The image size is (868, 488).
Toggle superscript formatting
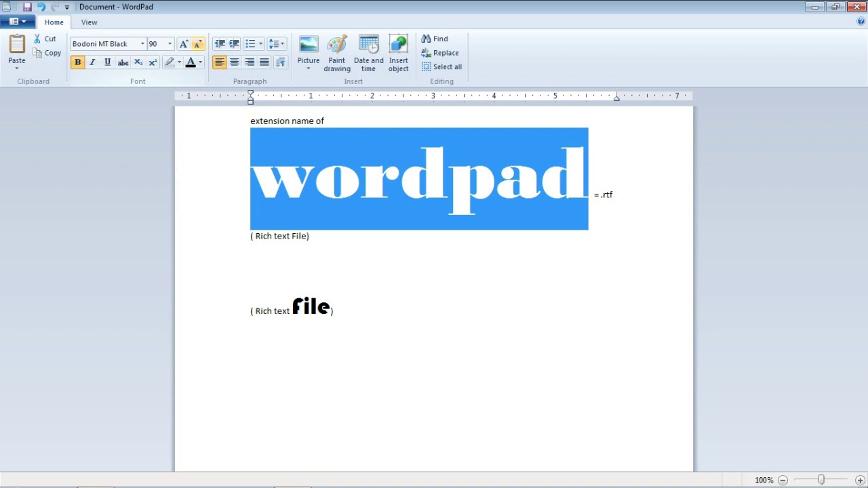point(153,62)
